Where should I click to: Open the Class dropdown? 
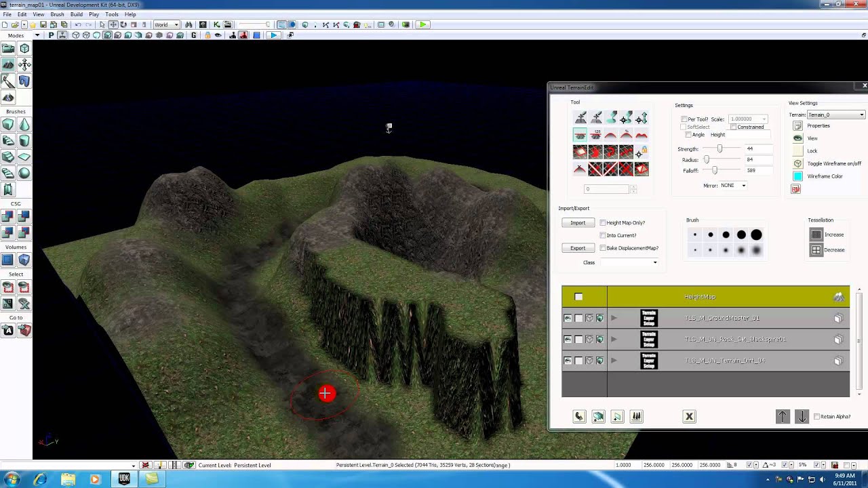pyautogui.click(x=629, y=262)
